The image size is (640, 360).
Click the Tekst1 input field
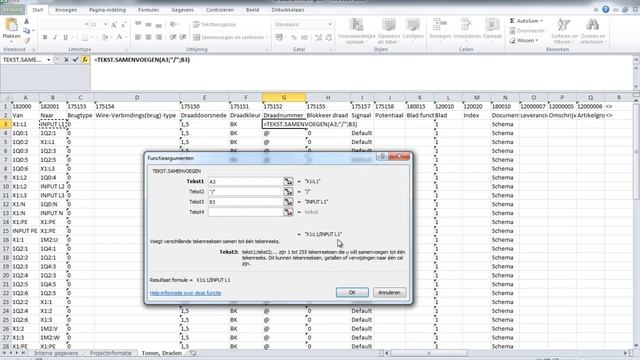245,181
